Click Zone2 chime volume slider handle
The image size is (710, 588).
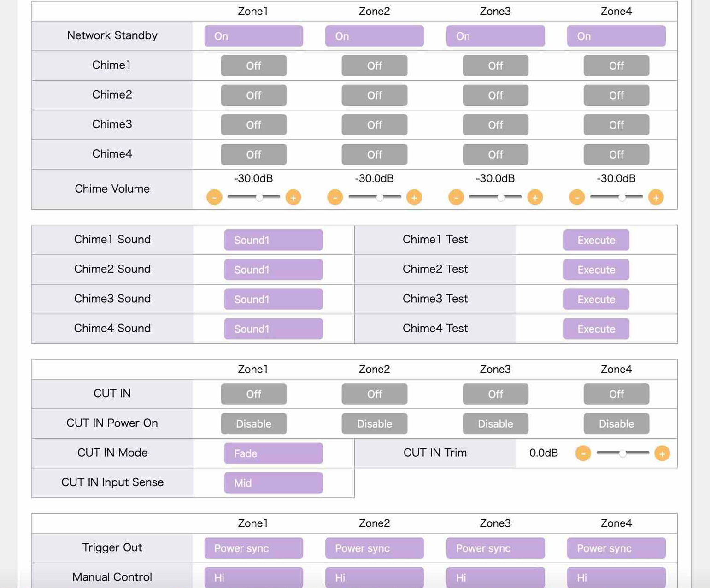click(x=380, y=197)
